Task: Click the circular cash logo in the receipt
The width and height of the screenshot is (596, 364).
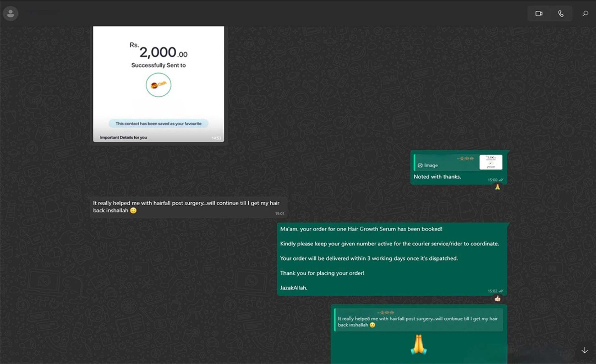Action: (158, 85)
